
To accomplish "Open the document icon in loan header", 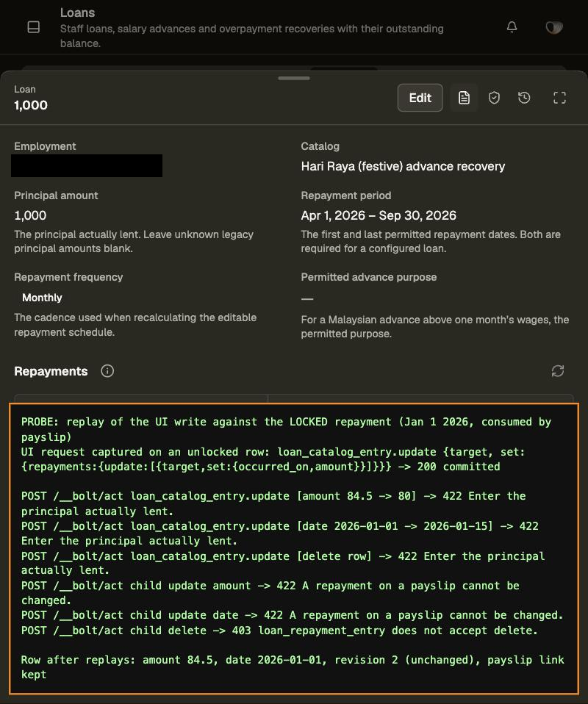I will click(464, 98).
